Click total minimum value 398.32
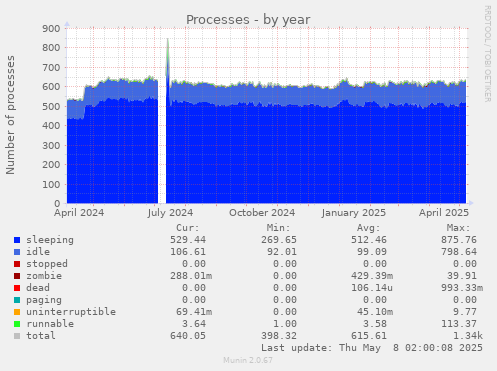Image resolution: width=497 pixels, height=371 pixels. click(279, 336)
